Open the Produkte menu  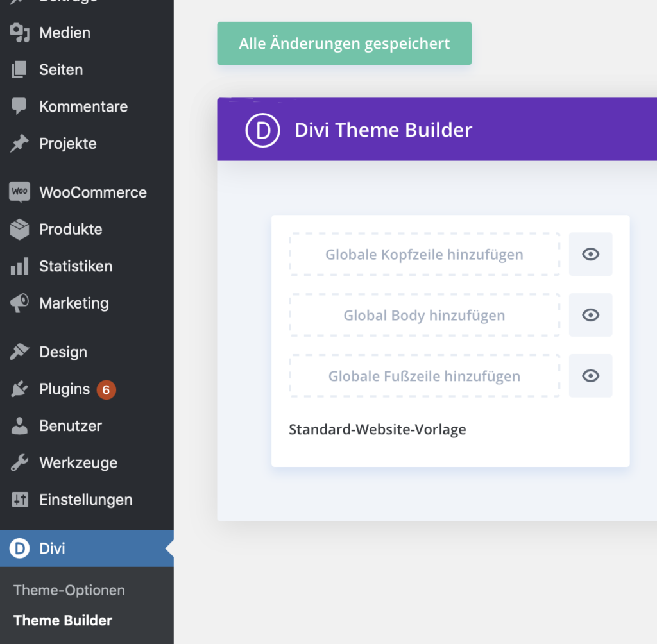(x=87, y=229)
